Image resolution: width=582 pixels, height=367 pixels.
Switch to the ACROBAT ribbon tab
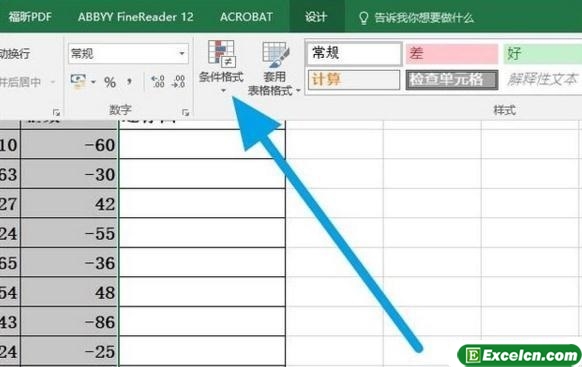pos(246,17)
